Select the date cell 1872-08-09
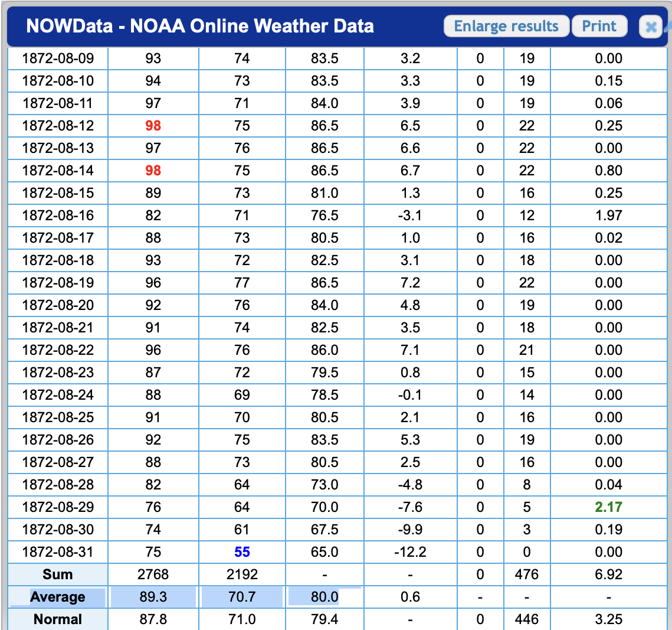672x630 pixels. point(58,58)
